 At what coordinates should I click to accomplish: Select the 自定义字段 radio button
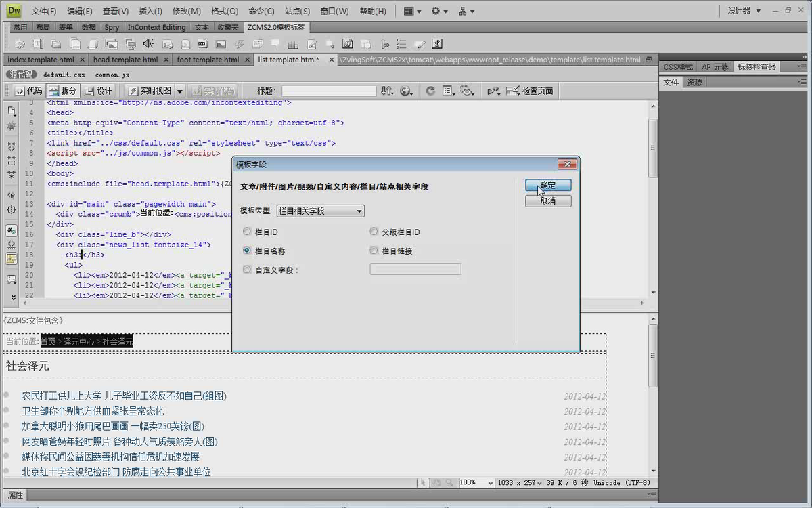point(247,270)
